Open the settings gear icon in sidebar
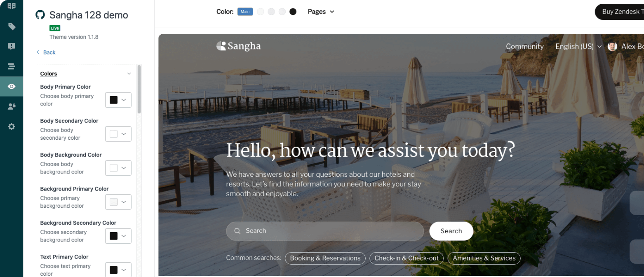Screen dimensions: 644x277 (12, 127)
